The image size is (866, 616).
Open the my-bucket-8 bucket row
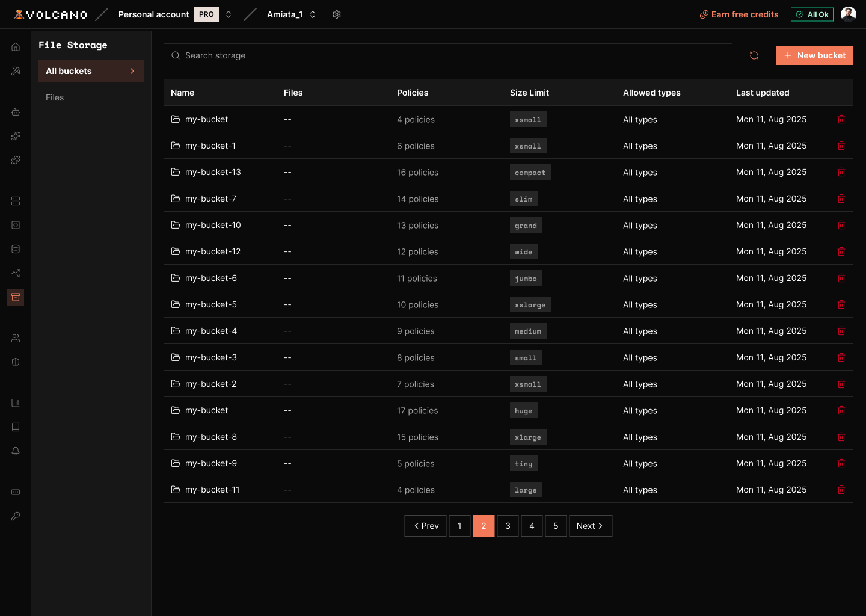click(x=508, y=437)
